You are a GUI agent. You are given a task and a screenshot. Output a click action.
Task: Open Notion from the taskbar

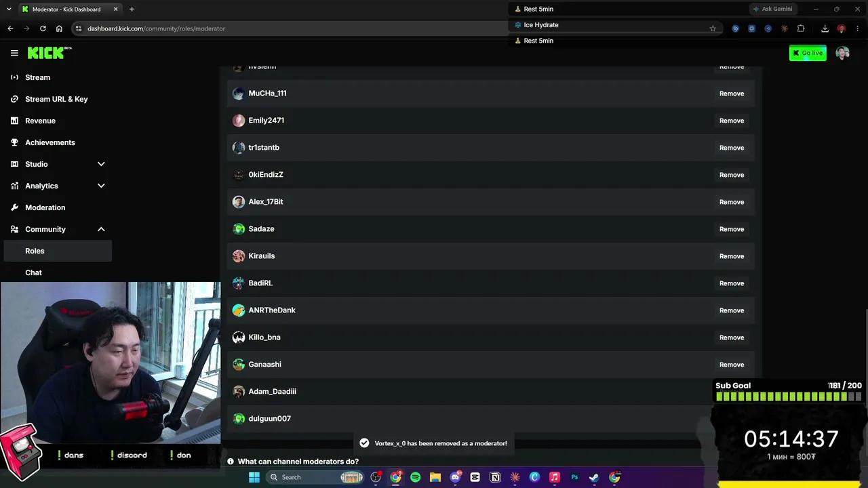(x=495, y=477)
